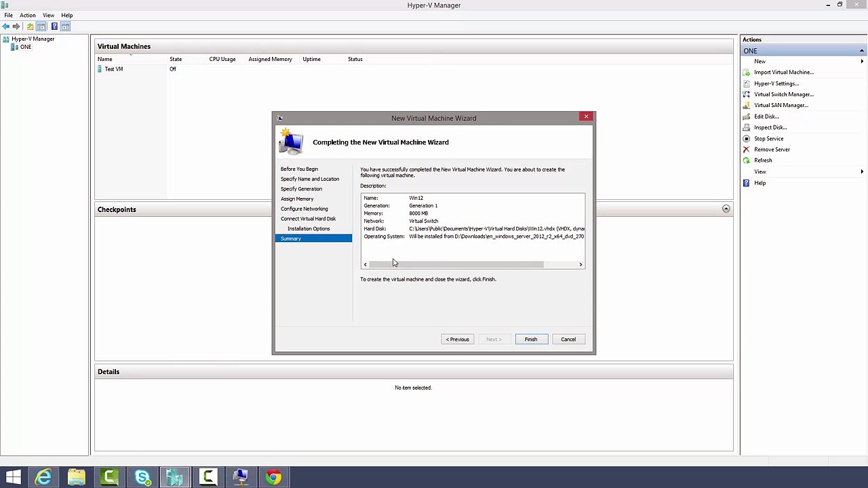Click the Virtual Switch Manager icon

click(747, 94)
